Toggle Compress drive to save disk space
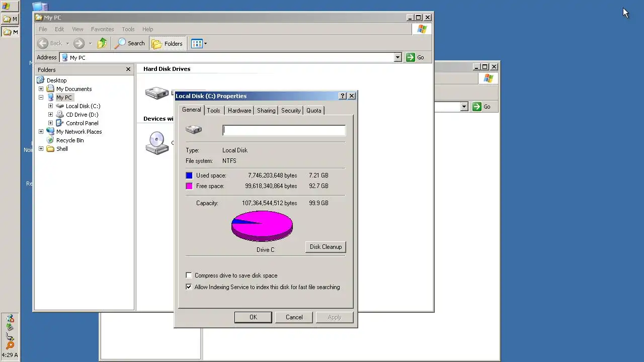 click(x=189, y=276)
